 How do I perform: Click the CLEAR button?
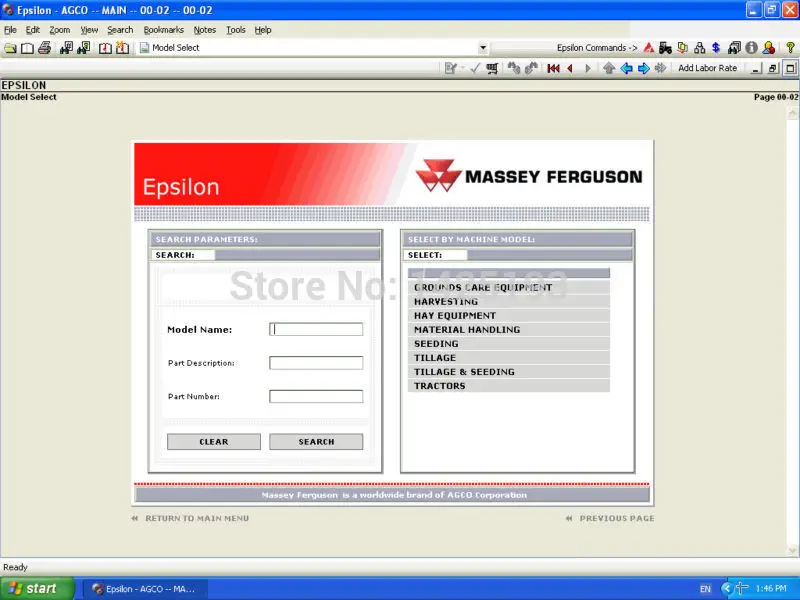click(213, 441)
